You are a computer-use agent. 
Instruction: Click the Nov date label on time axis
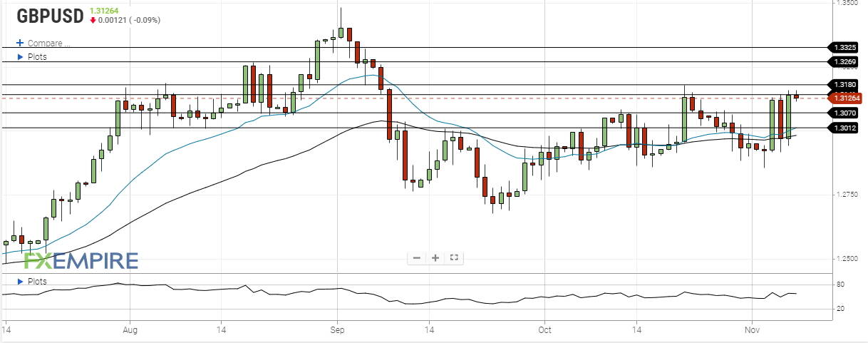(x=753, y=331)
